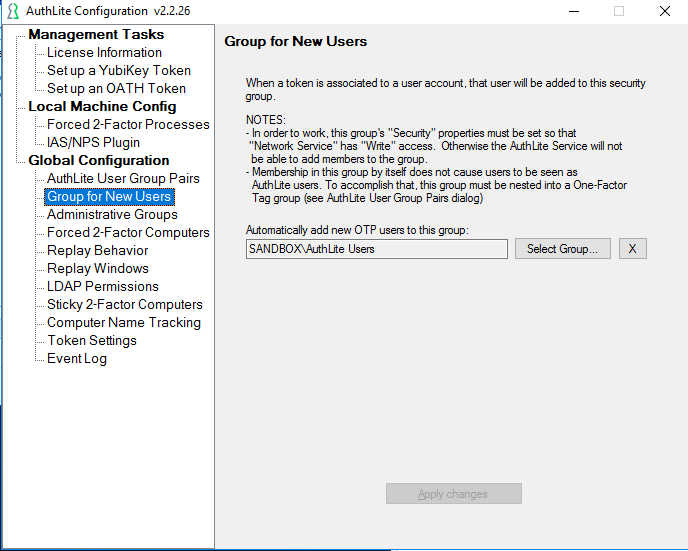
Task: Open Administrative Groups
Action: [112, 214]
